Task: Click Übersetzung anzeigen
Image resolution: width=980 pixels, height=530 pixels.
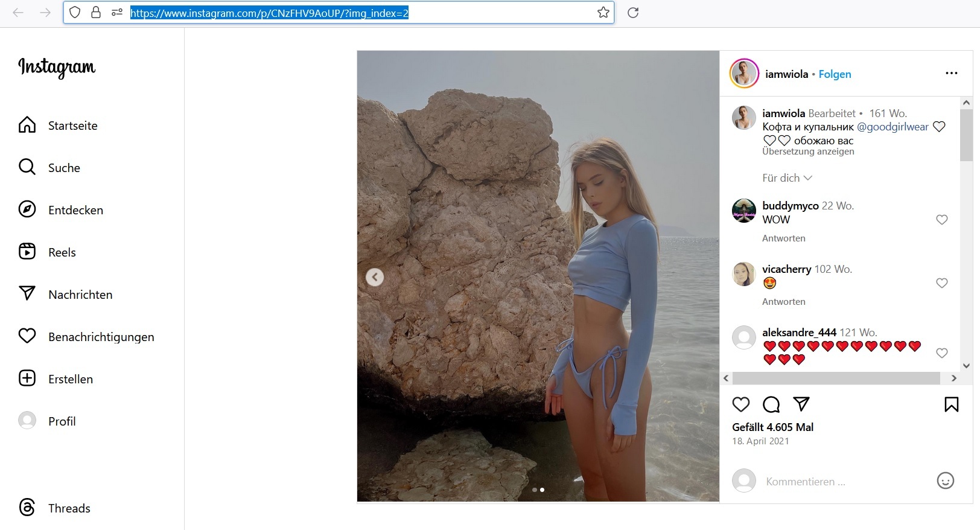Action: point(808,152)
